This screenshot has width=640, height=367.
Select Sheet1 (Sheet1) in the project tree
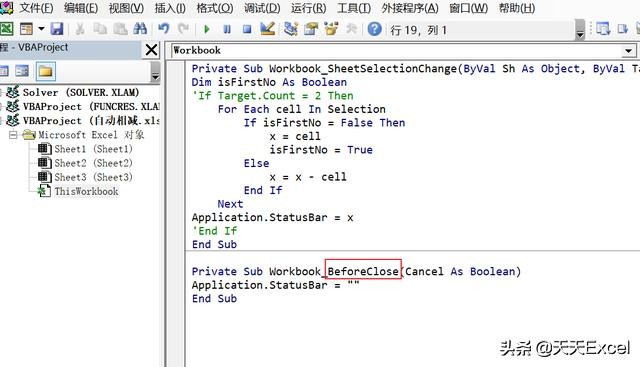pos(93,149)
